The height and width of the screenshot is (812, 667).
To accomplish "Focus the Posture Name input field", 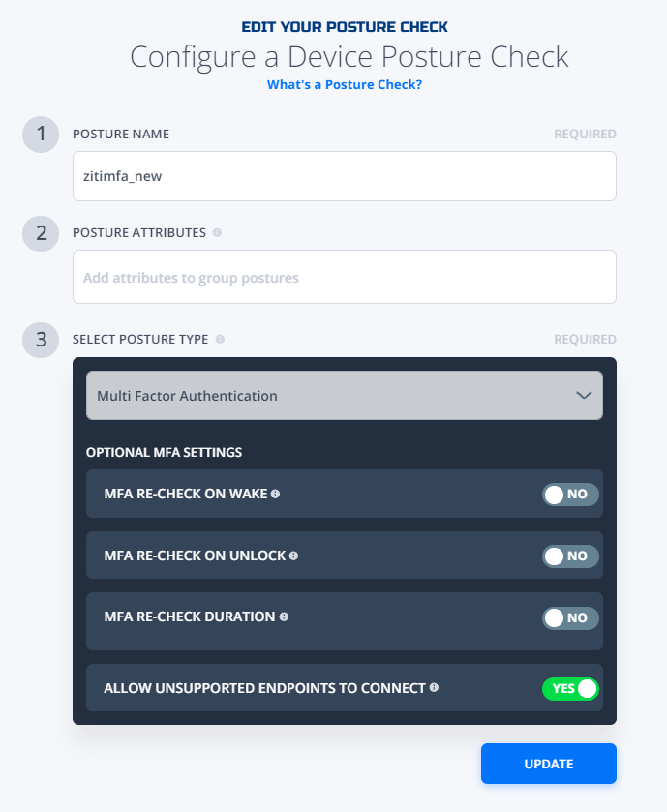I will (x=345, y=176).
